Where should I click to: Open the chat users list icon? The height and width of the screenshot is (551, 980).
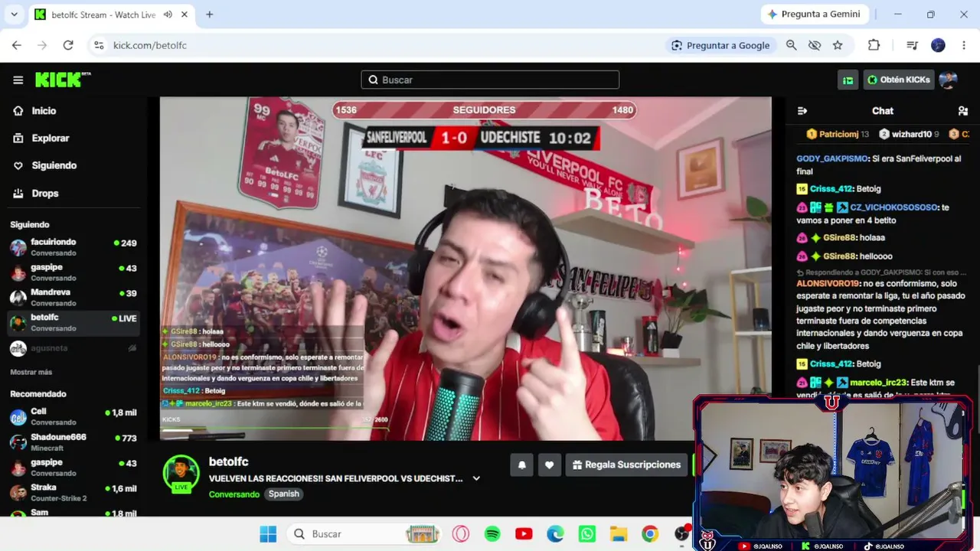click(963, 111)
